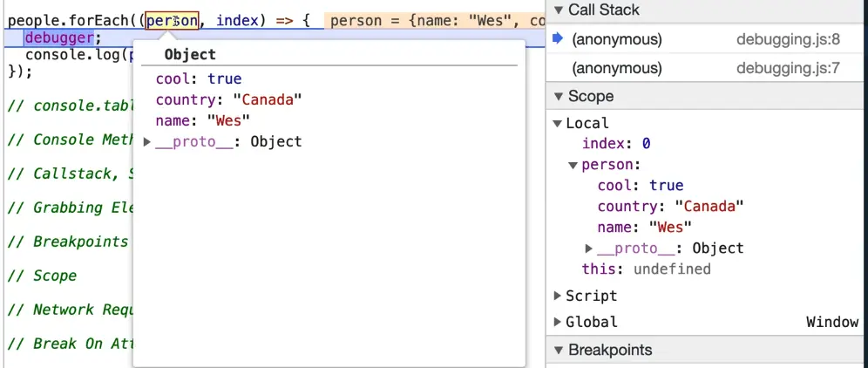
Task: Collapse the person object in Scope pane
Action: [573, 165]
